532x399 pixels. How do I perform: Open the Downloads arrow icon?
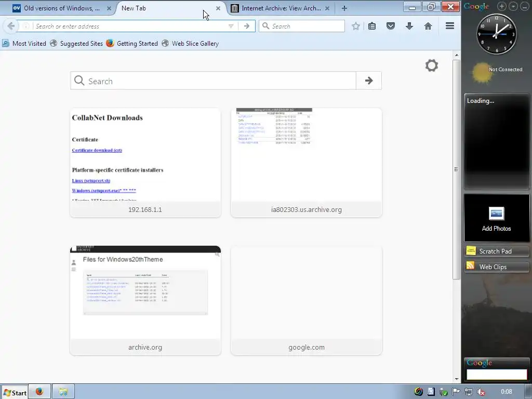pyautogui.click(x=409, y=26)
